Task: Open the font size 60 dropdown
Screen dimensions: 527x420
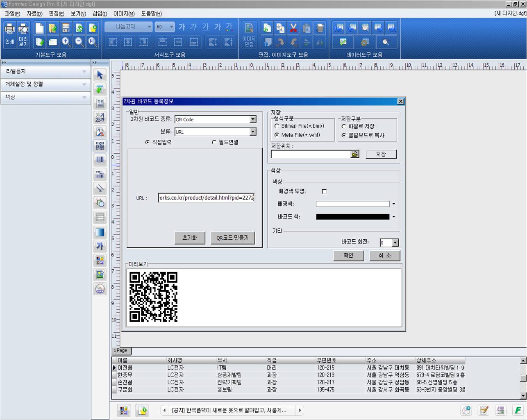Action: click(165, 27)
